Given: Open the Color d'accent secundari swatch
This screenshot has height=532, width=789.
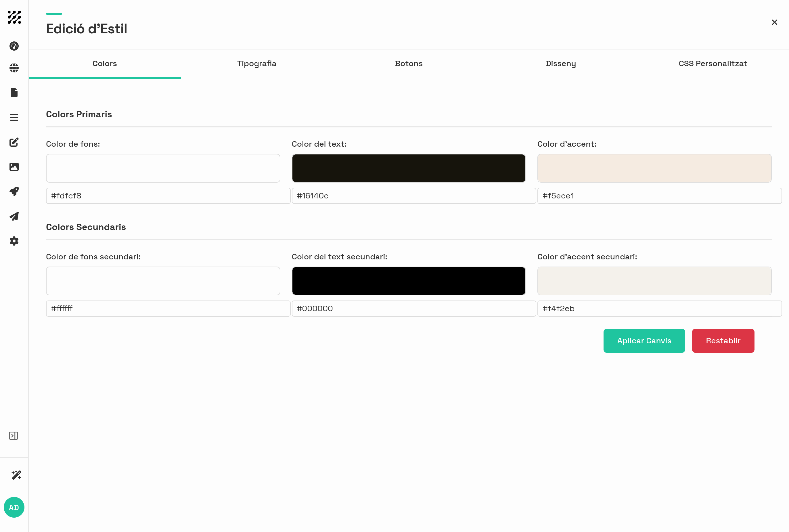Looking at the screenshot, I should click(x=654, y=281).
